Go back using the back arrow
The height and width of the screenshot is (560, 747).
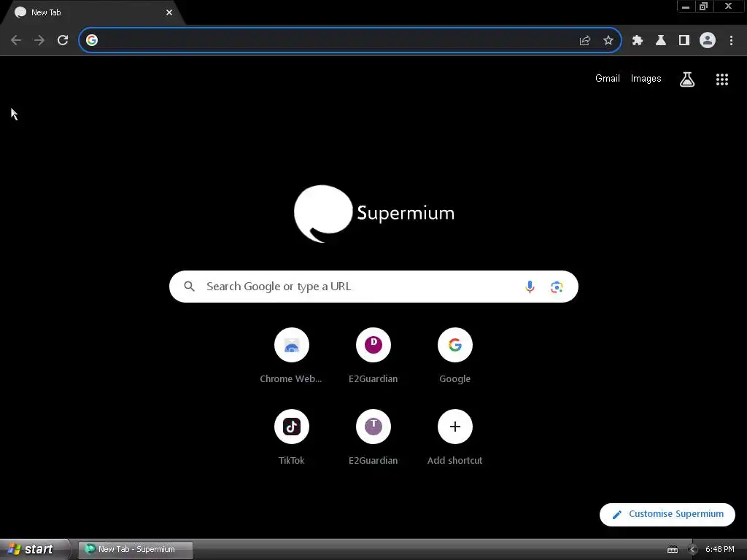coord(16,41)
